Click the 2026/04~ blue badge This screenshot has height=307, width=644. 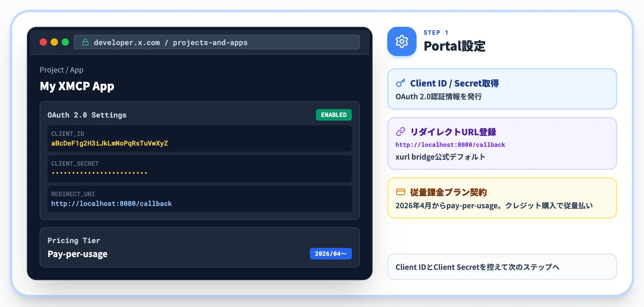pyautogui.click(x=331, y=254)
